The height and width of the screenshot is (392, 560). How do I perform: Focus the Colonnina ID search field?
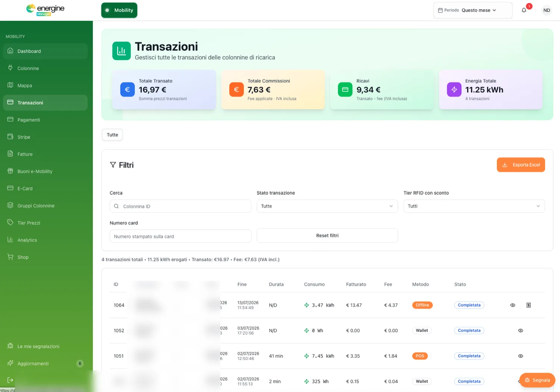pos(180,206)
